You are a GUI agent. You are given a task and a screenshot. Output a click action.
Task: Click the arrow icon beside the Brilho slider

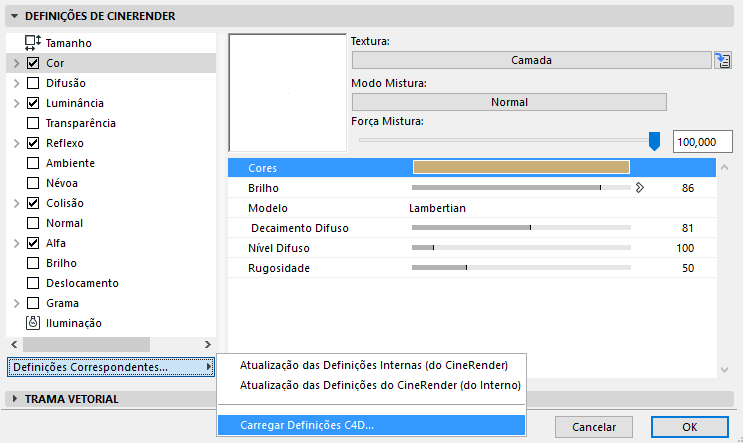pos(639,187)
